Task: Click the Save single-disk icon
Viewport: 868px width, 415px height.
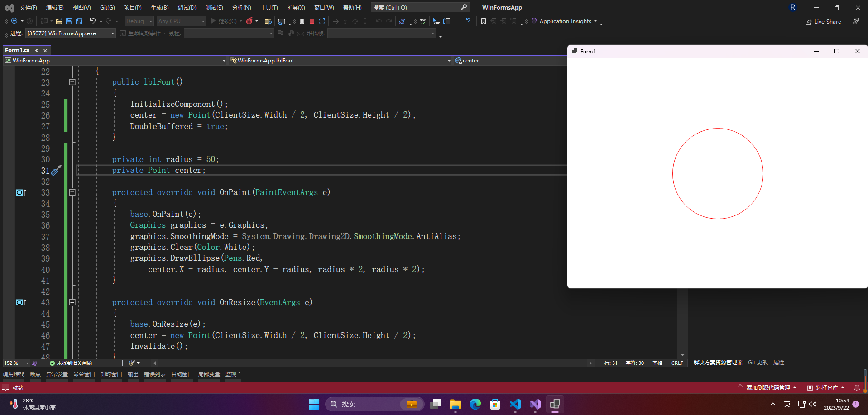Action: pyautogui.click(x=69, y=21)
